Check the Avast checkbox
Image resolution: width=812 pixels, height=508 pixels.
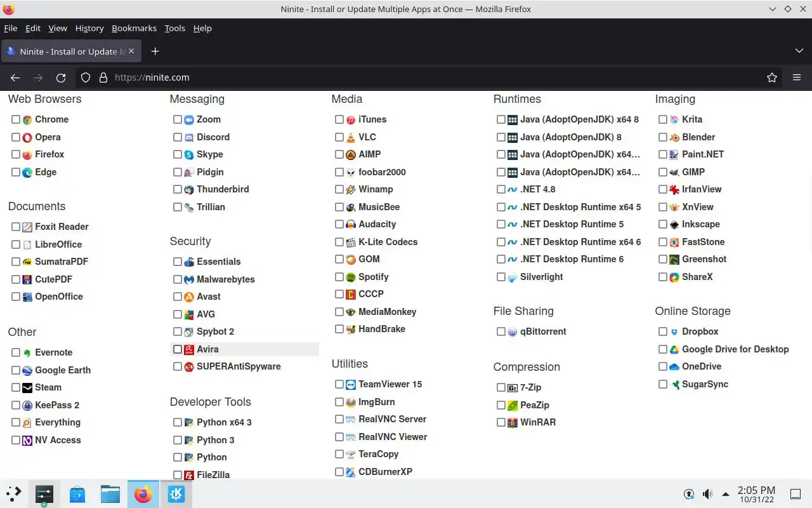(x=178, y=297)
